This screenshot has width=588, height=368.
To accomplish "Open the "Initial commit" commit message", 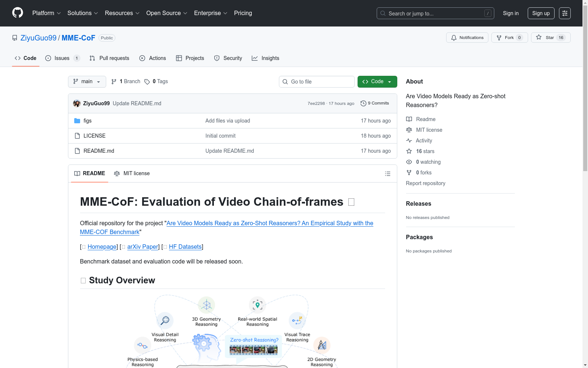I will click(x=220, y=136).
